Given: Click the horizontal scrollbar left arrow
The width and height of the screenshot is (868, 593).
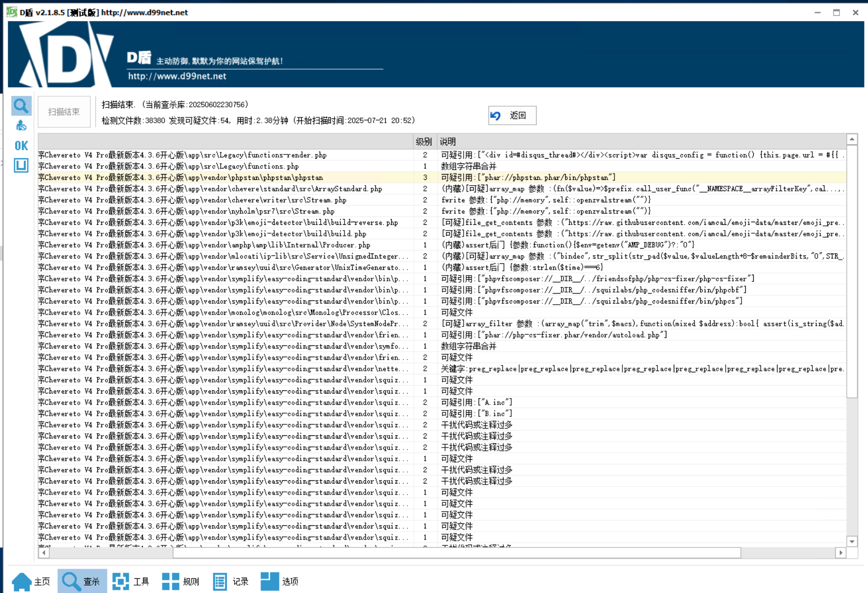Looking at the screenshot, I should (44, 553).
